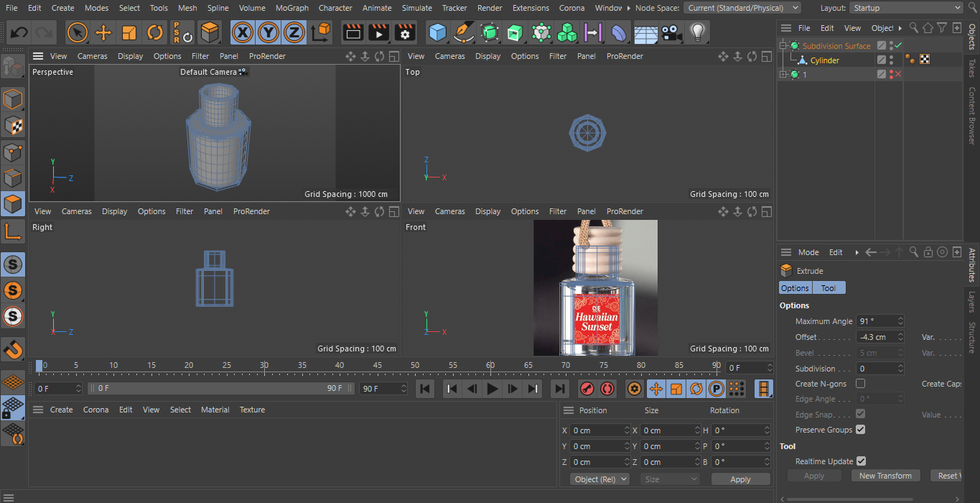This screenshot has height=503, width=980.
Task: Activate the Move tool
Action: [x=103, y=32]
